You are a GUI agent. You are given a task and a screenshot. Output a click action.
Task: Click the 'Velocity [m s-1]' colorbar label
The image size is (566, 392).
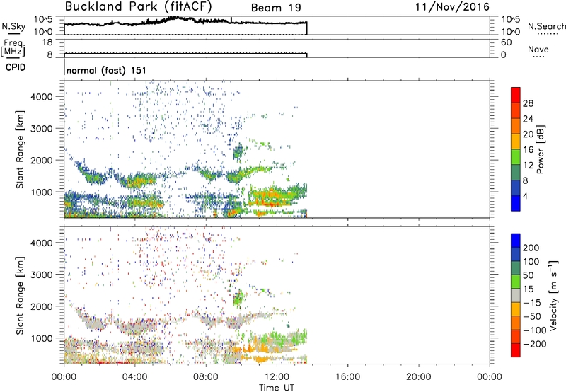click(553, 295)
